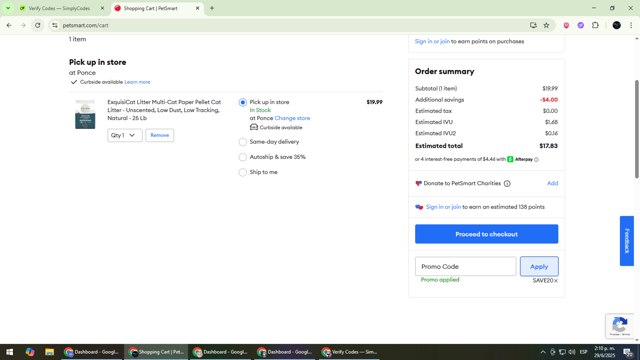
Task: Open a new browser tab
Action: 212,8
